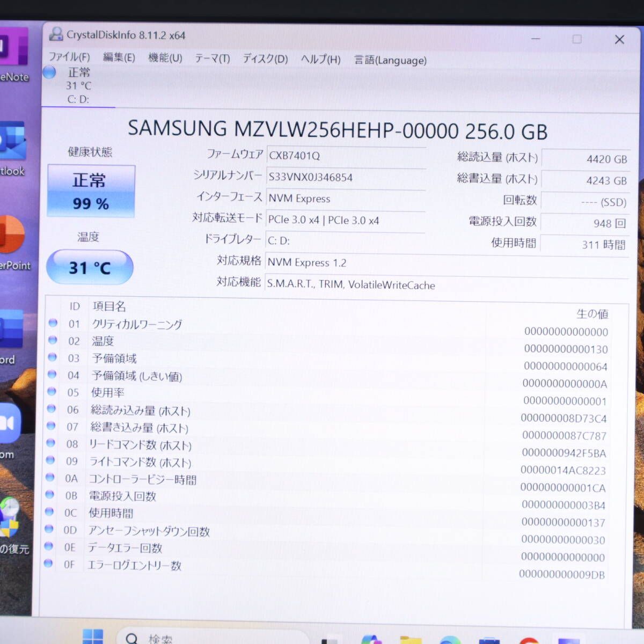Select the リードコマンド数 (ホスト) row name

coord(141,445)
